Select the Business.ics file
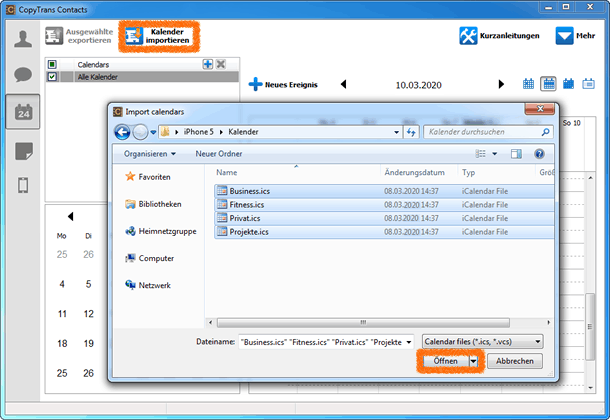 tap(384, 191)
